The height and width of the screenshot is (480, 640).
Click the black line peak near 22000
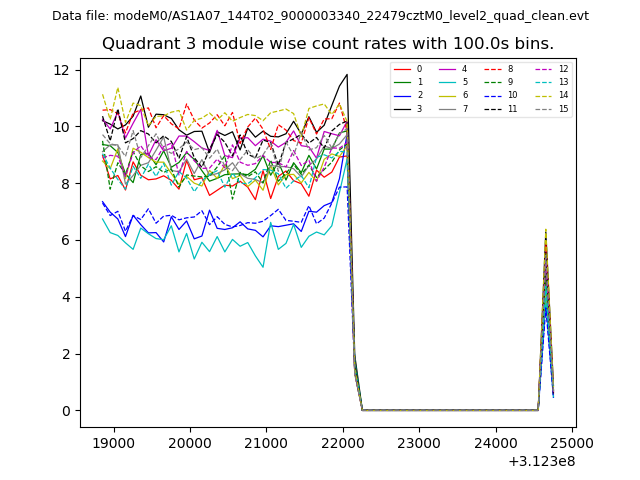(x=347, y=75)
